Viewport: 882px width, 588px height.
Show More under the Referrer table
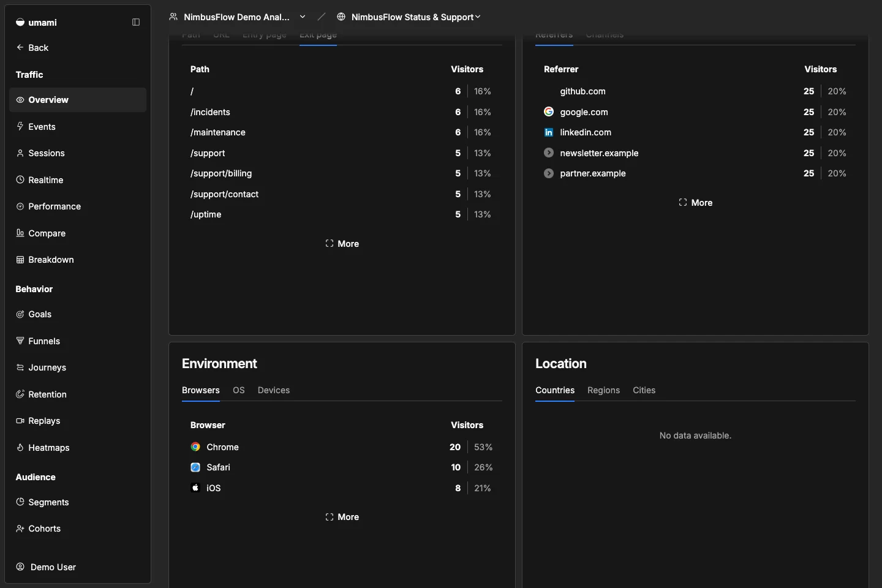695,203
